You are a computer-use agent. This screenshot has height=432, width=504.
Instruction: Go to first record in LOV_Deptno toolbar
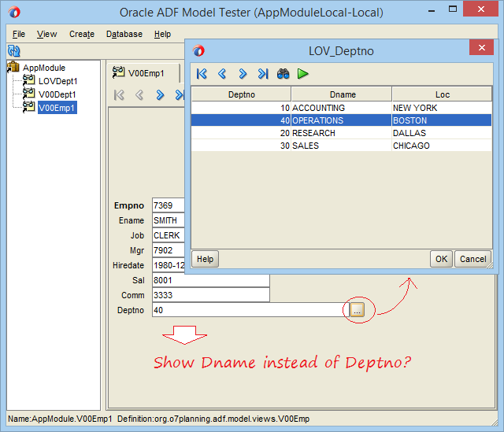point(202,74)
